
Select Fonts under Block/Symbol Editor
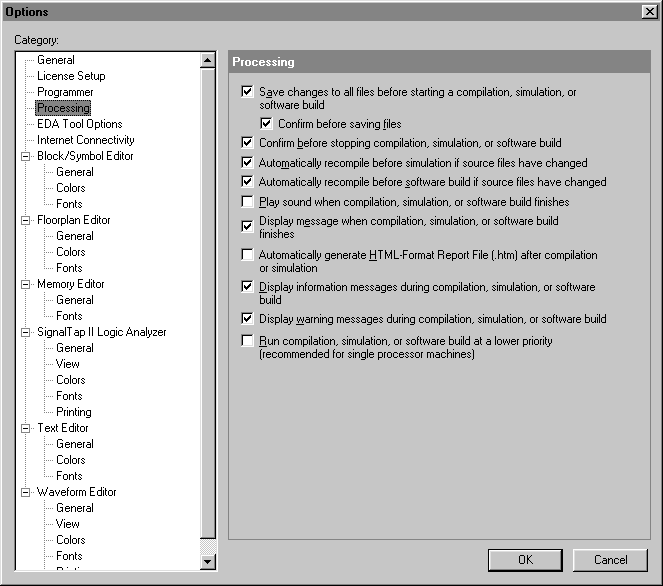click(x=69, y=204)
